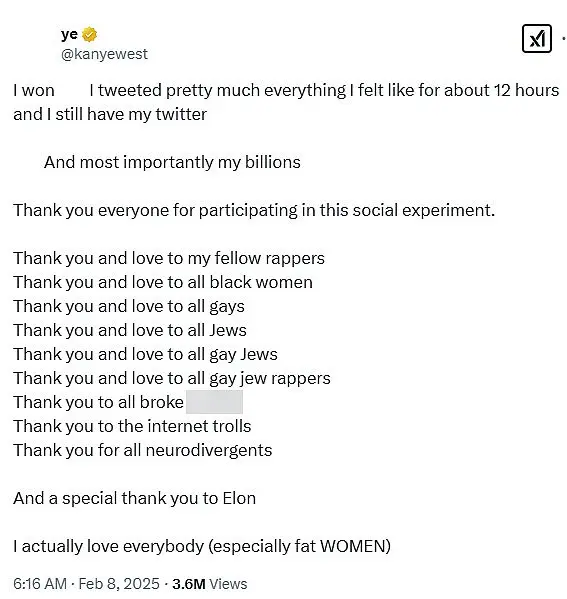Select the 'fellow rappers' thank you line
The height and width of the screenshot is (599, 567).
pos(169,258)
